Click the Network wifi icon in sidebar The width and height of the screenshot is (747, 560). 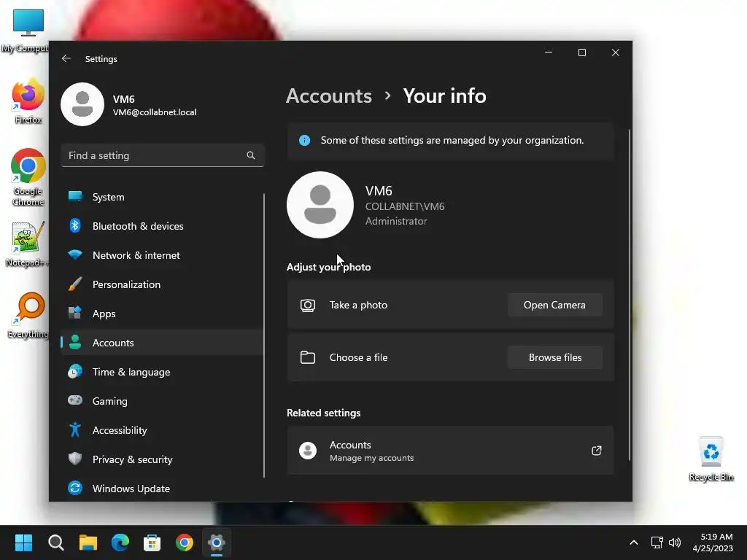point(75,254)
